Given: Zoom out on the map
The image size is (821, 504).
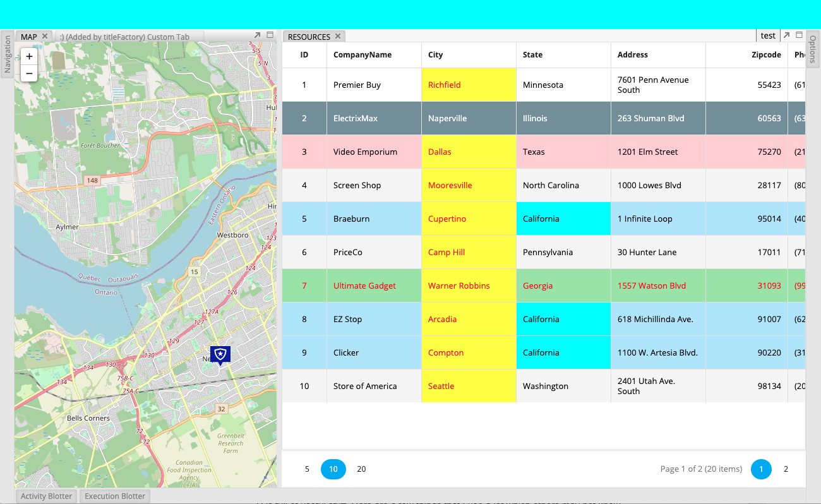Looking at the screenshot, I should tap(29, 73).
